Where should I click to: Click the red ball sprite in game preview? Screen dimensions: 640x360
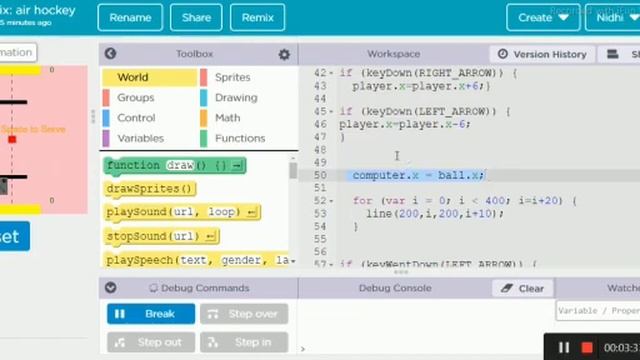pos(12,139)
